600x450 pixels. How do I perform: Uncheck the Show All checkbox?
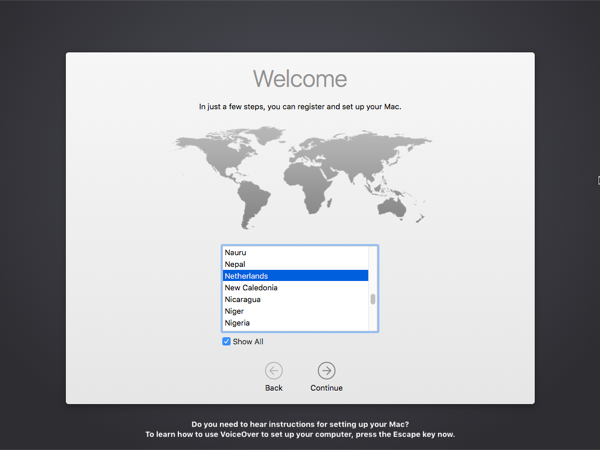[x=227, y=342]
